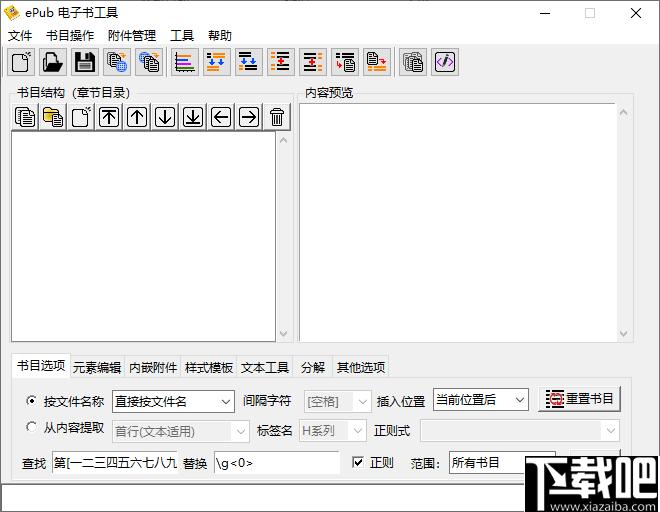Click the open folder toolbar icon
Viewport: 660px width, 512px height.
(52, 62)
